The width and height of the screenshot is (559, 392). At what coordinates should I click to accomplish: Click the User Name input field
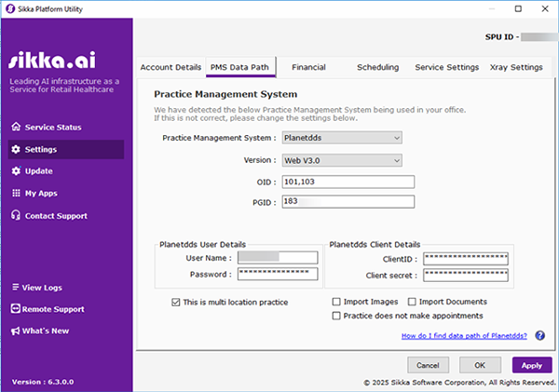(x=278, y=257)
